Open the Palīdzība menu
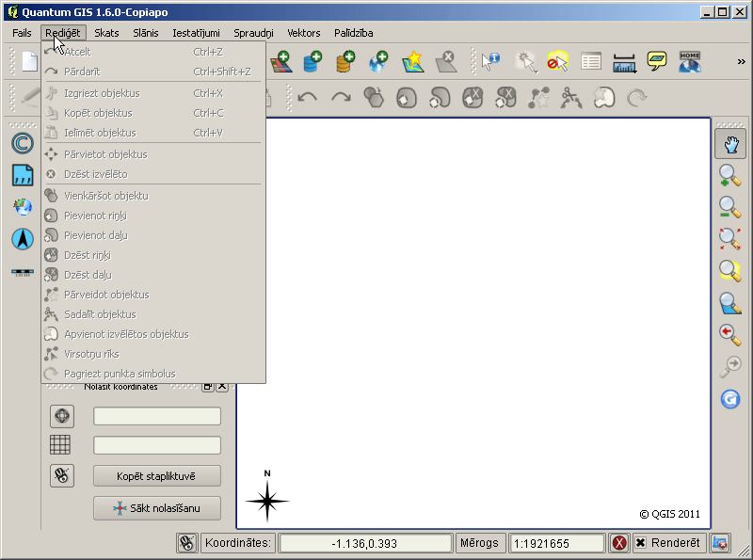This screenshot has width=753, height=560. 354,33
